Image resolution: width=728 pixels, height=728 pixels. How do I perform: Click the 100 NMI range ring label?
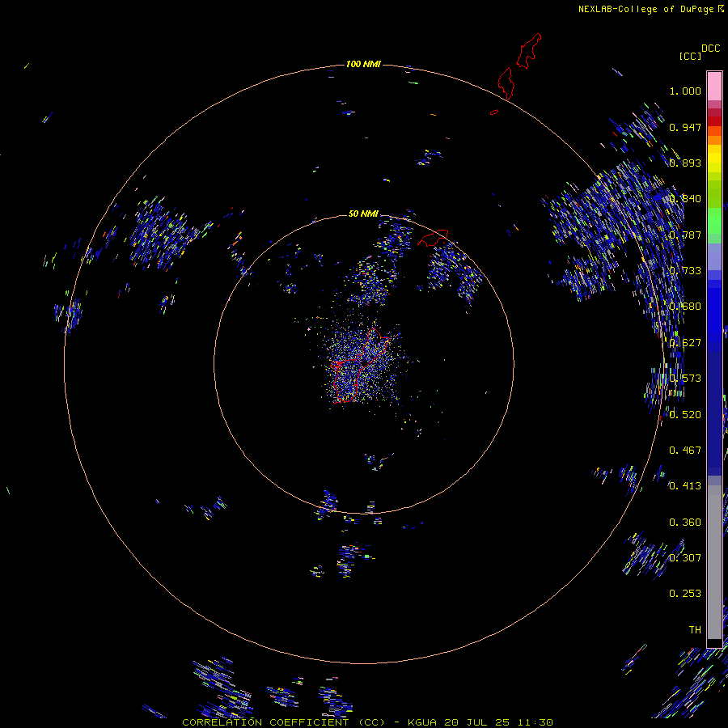pos(363,64)
